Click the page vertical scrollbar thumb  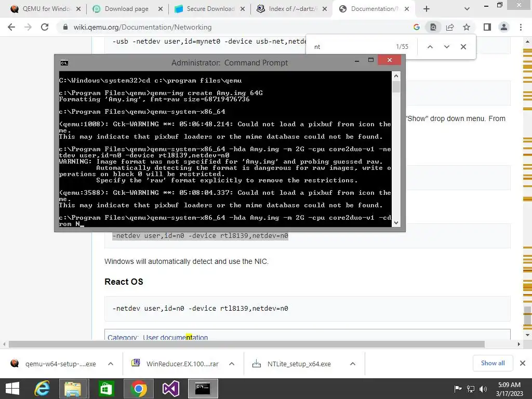pos(528,315)
